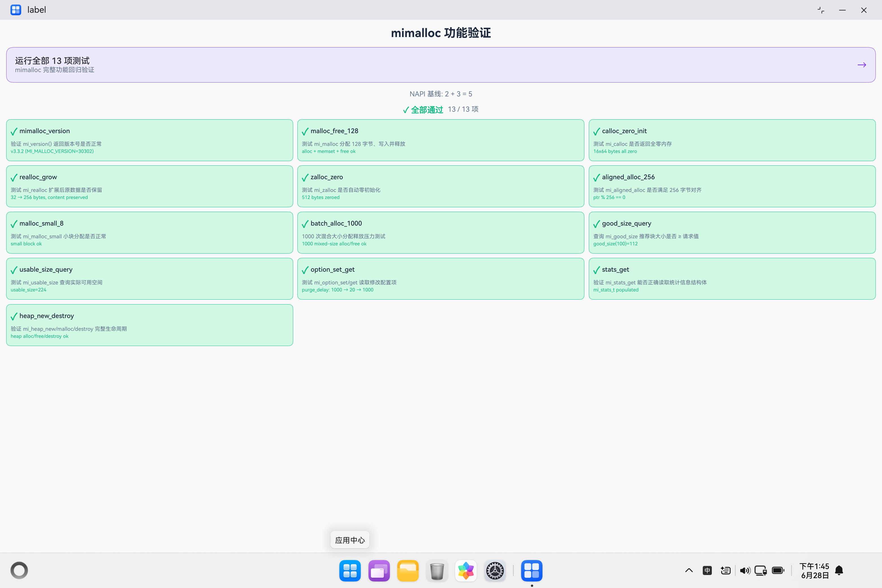Open the mimalloc_version test card
Viewport: 882px width, 588px height.
point(150,140)
